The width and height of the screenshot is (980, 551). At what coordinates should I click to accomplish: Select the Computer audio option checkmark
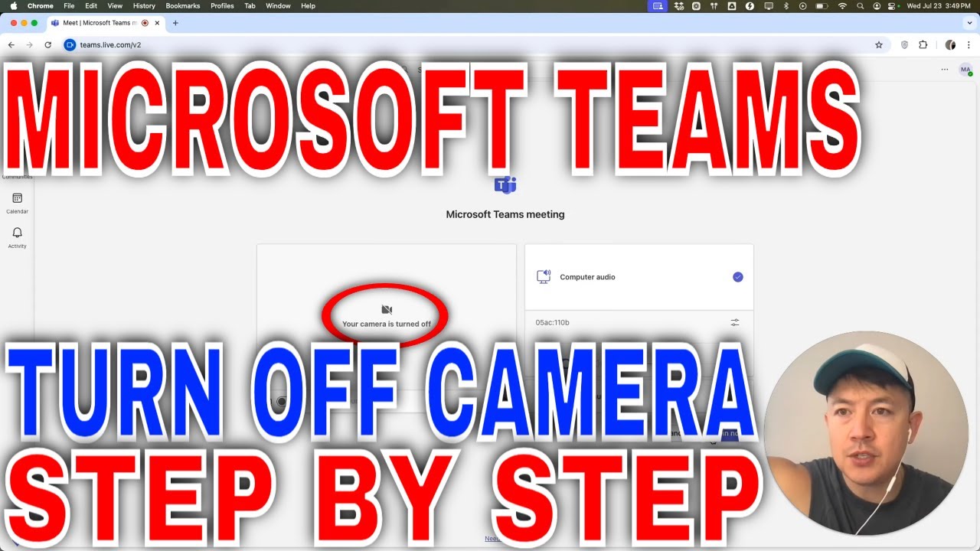pos(738,277)
